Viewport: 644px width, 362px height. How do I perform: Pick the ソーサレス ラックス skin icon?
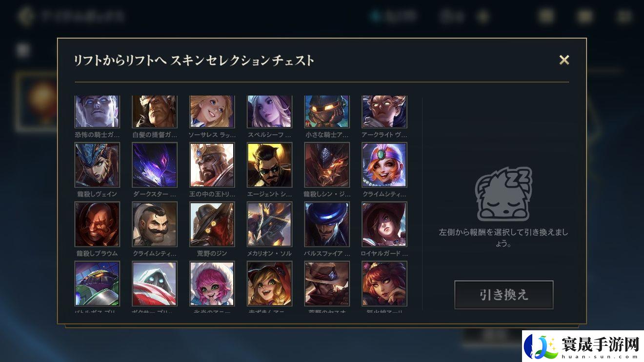point(212,112)
